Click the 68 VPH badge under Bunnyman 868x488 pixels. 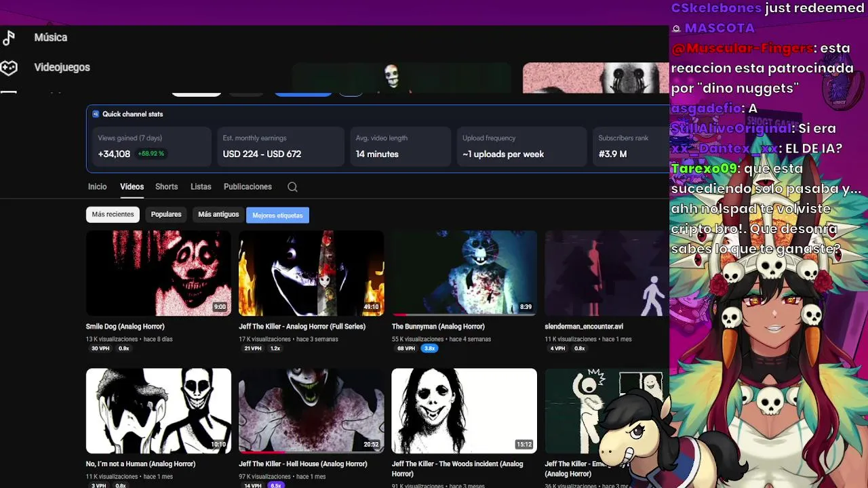click(406, 348)
